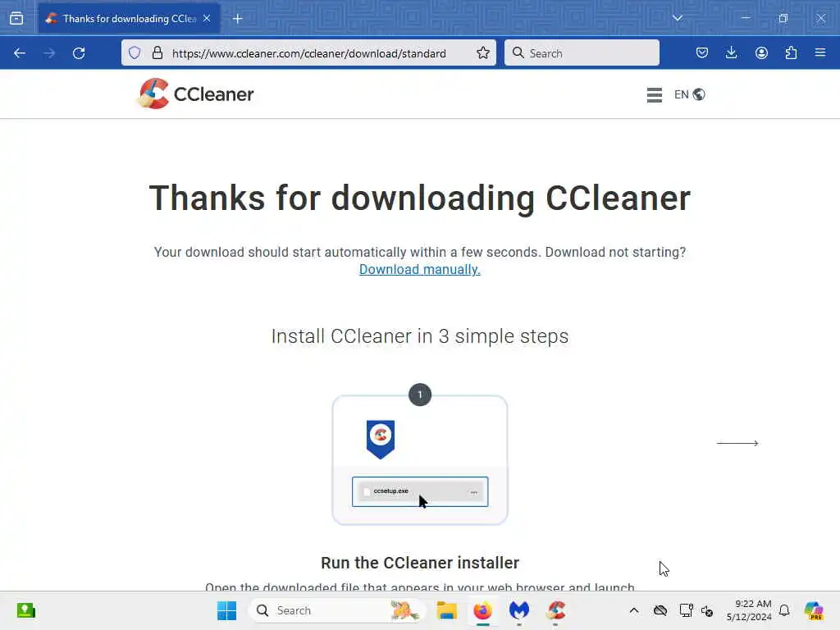Click the Download manually link
840x630 pixels.
(x=419, y=269)
